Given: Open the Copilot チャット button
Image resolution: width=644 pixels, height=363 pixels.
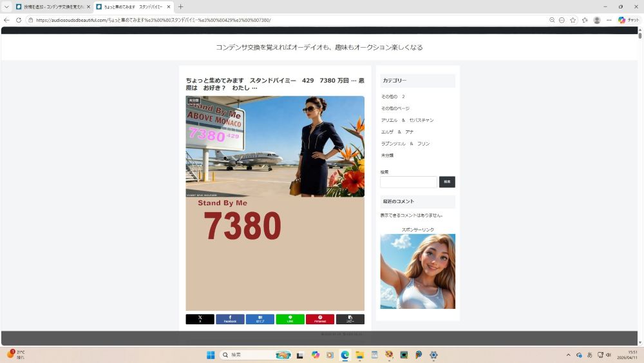Looking at the screenshot, I should tap(629, 20).
